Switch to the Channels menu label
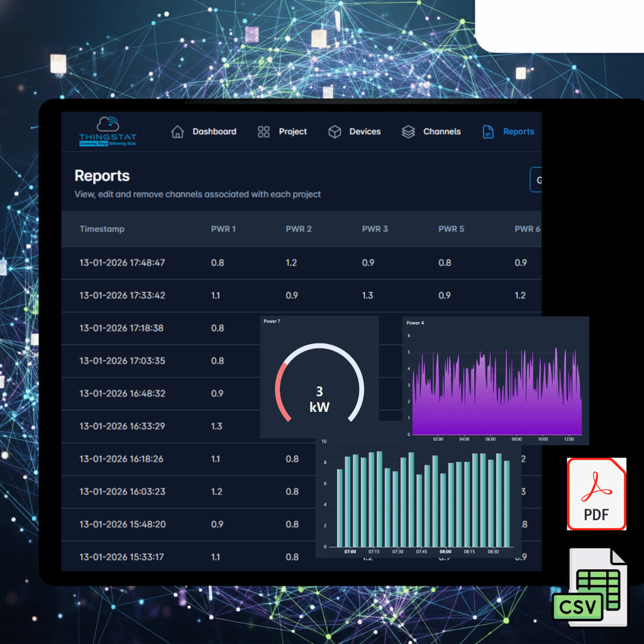 [441, 132]
